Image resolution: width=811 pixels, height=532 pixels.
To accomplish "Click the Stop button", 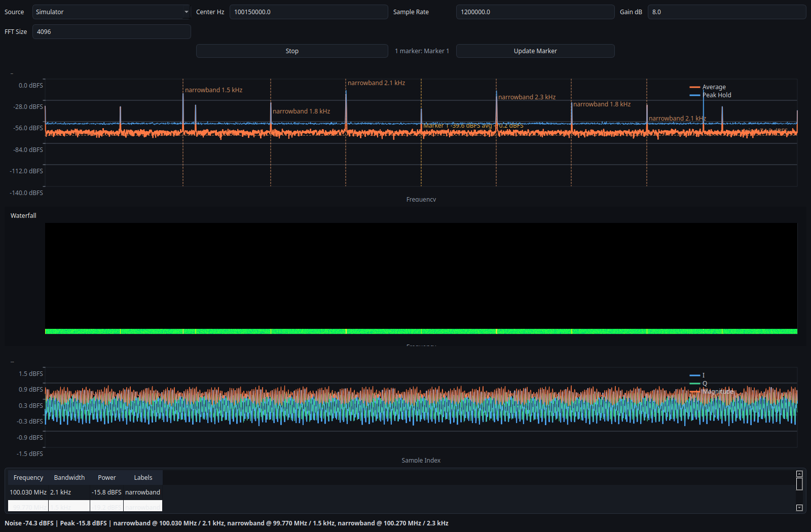I will 291,51.
